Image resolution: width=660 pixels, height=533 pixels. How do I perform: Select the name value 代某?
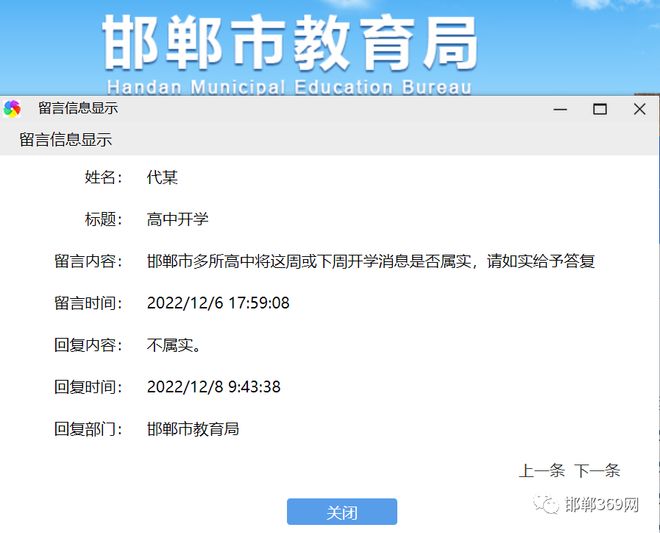tap(162, 177)
